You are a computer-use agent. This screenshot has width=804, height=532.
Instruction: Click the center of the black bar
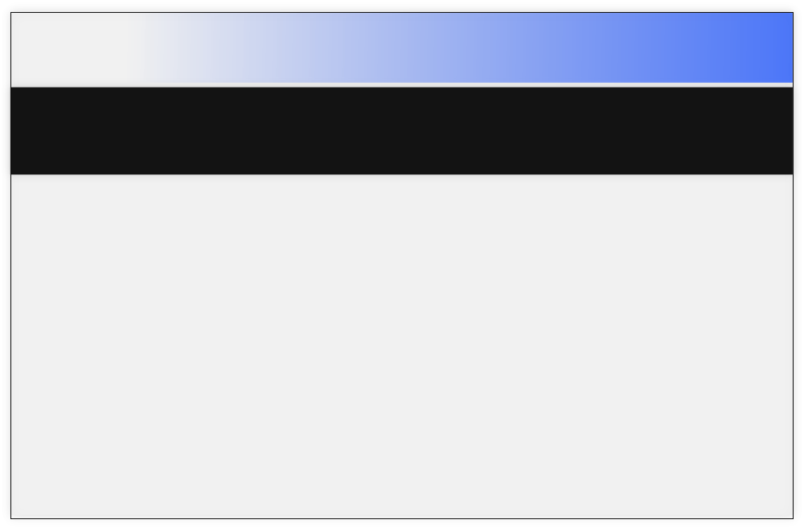click(402, 131)
